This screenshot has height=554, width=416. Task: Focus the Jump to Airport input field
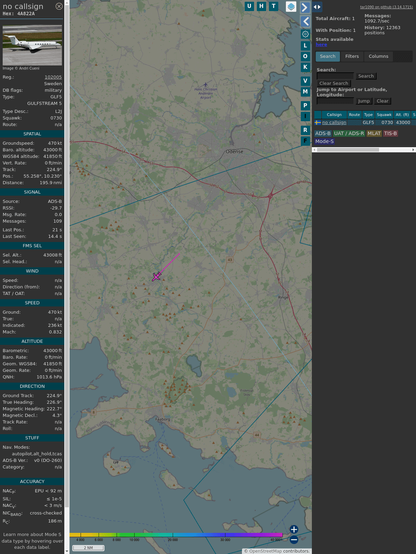coord(335,101)
